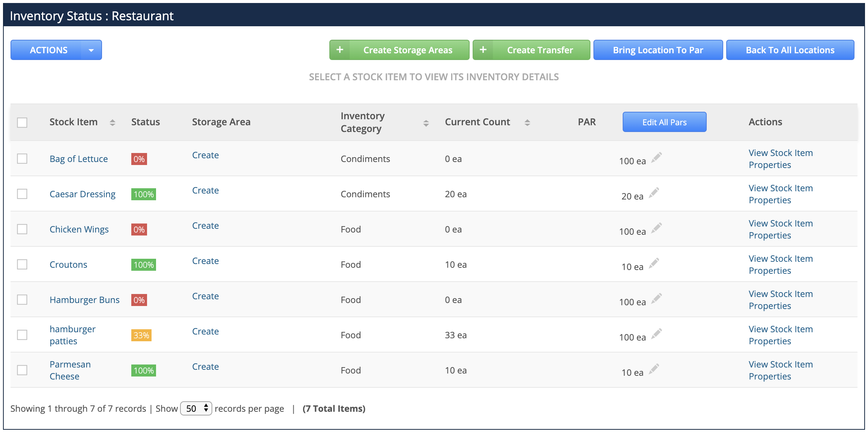
Task: Edit PAR pencil for hamburger patties
Action: pos(656,334)
